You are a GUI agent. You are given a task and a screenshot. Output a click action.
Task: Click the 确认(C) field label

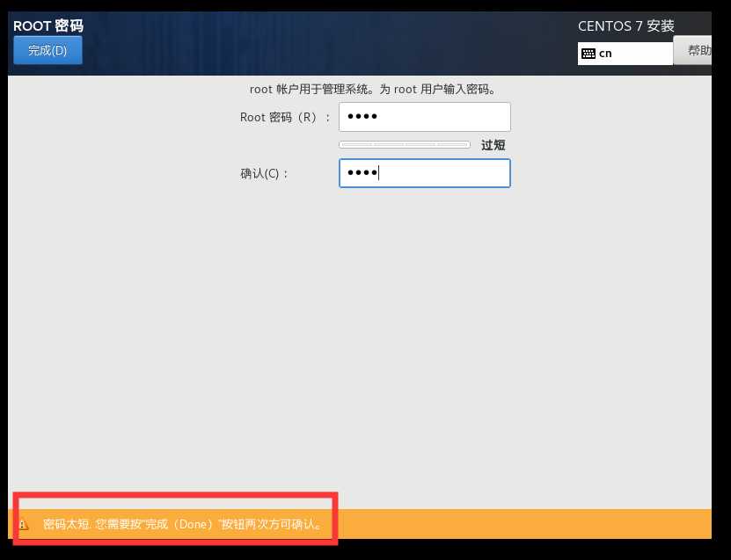264,174
